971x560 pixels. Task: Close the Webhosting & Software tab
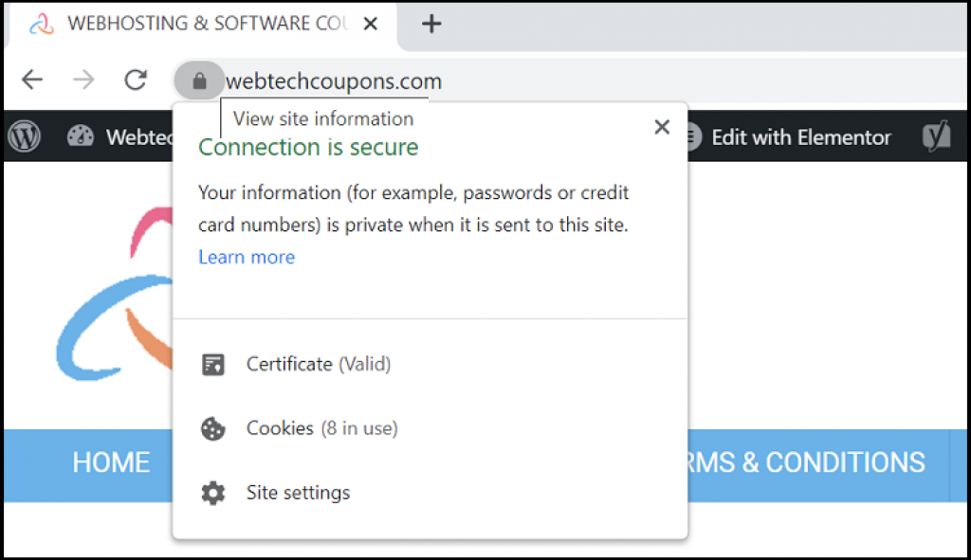[x=371, y=25]
